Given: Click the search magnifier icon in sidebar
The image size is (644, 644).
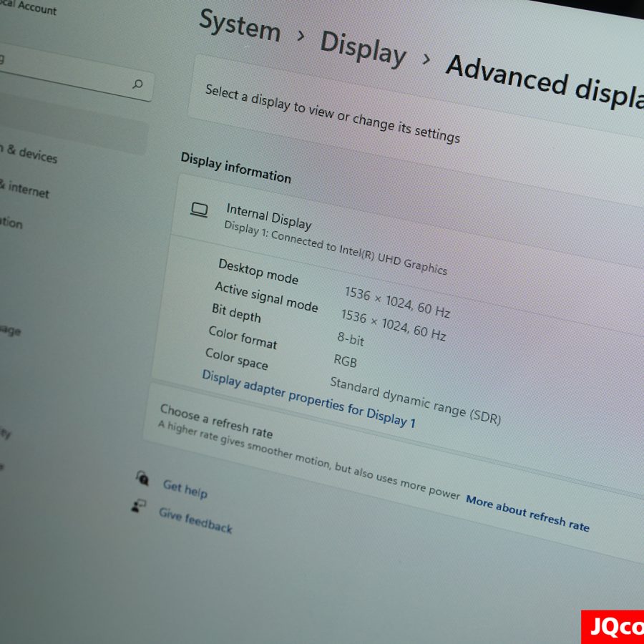Looking at the screenshot, I should coord(137,84).
